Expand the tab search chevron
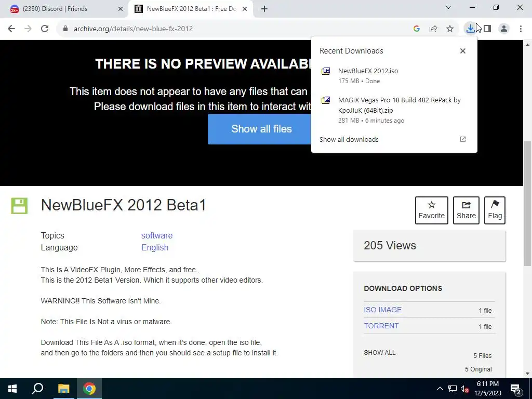The height and width of the screenshot is (399, 532). (448, 7)
